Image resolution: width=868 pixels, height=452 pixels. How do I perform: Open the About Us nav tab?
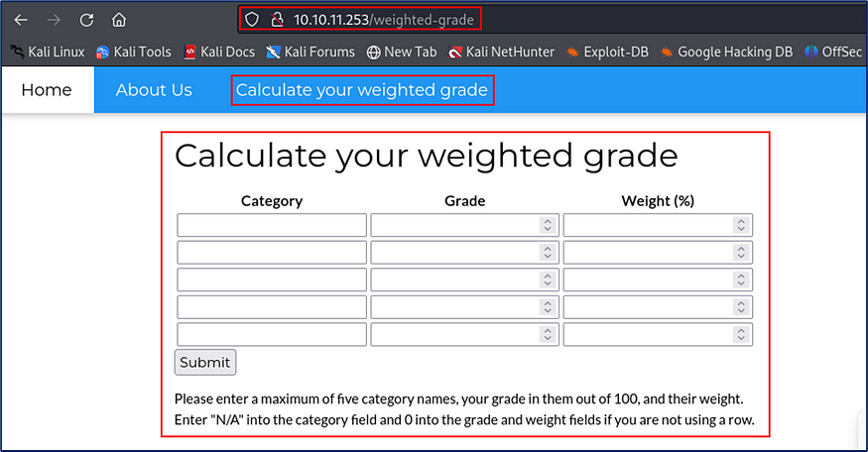click(154, 89)
